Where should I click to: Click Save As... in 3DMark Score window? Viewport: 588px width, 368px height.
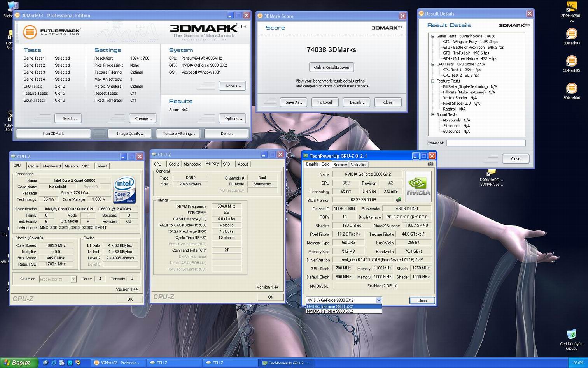point(294,102)
